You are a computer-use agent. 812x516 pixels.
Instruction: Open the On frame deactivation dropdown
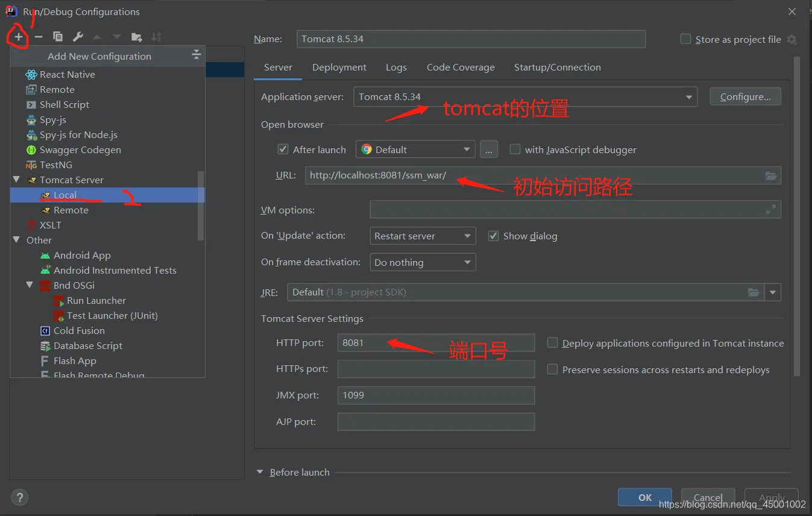pyautogui.click(x=423, y=262)
